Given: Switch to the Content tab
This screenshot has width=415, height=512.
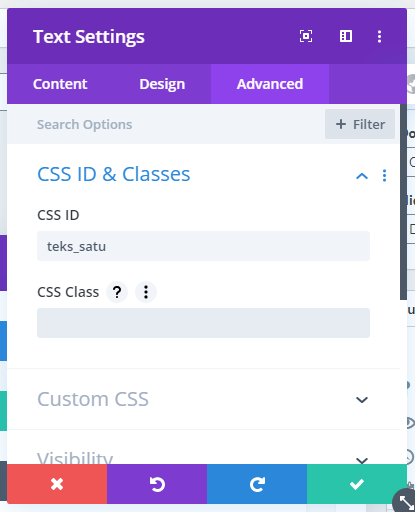Looking at the screenshot, I should pyautogui.click(x=60, y=84).
